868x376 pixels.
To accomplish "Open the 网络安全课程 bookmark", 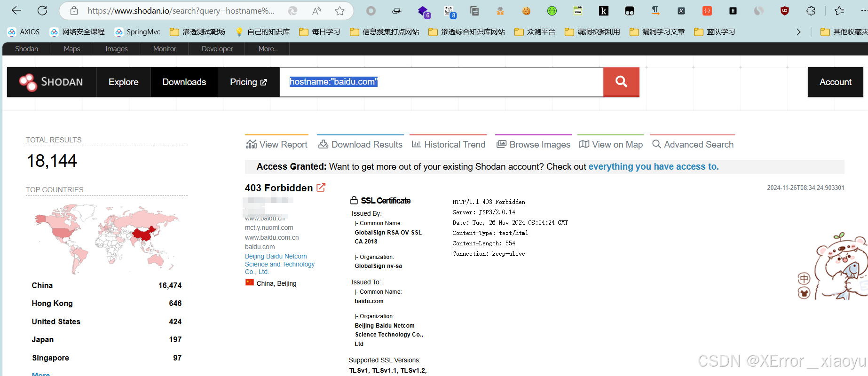I will [x=77, y=31].
